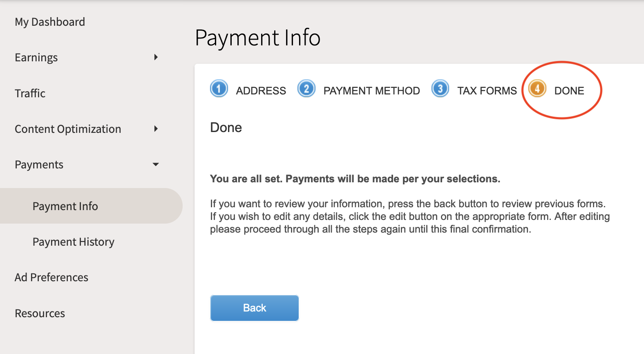Collapse the Payments dropdown arrow
The width and height of the screenshot is (644, 354).
[156, 164]
